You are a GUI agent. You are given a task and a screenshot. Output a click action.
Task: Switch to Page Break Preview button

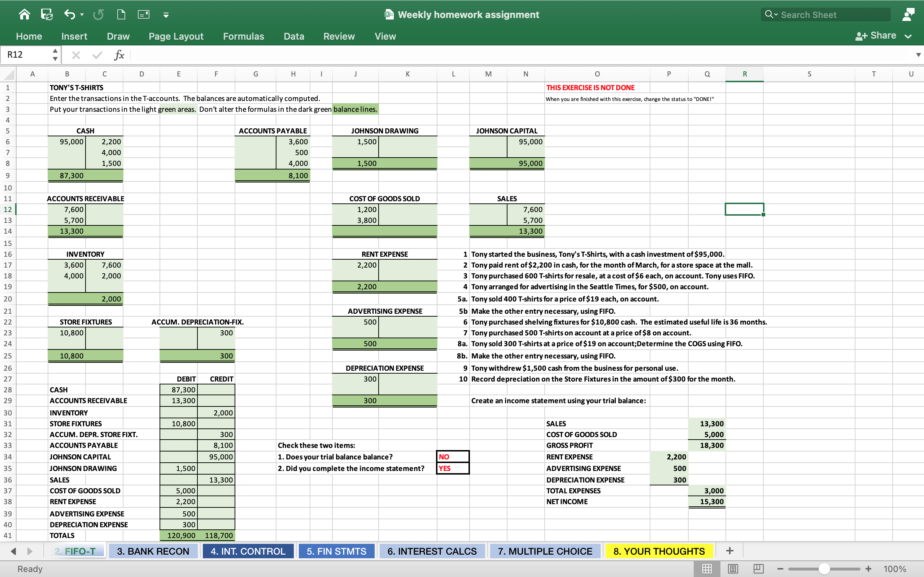[758, 569]
